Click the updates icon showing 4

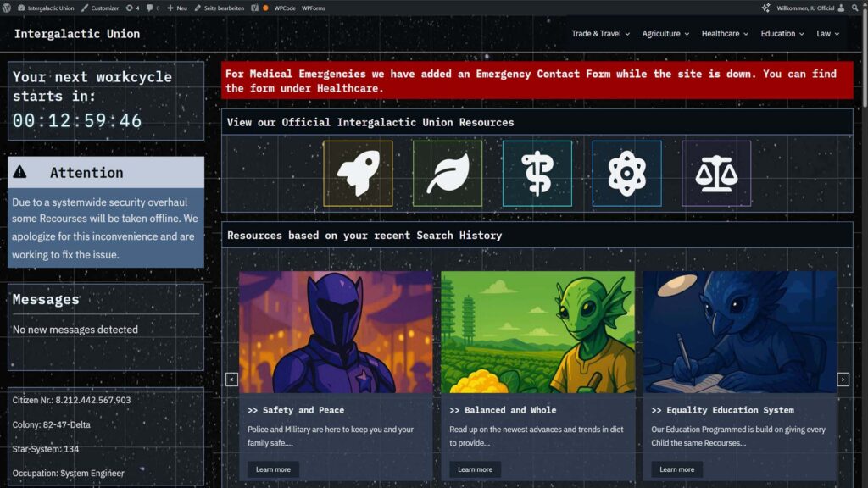(x=132, y=8)
